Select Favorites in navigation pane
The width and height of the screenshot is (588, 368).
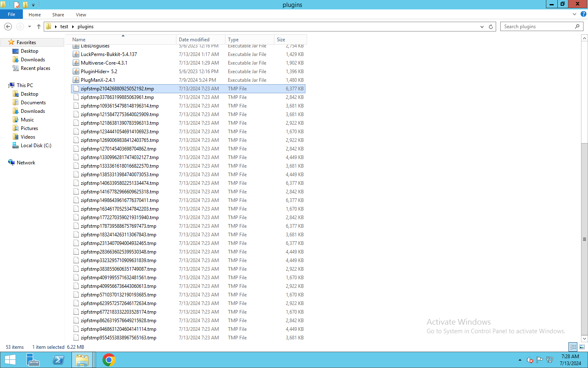pos(26,43)
